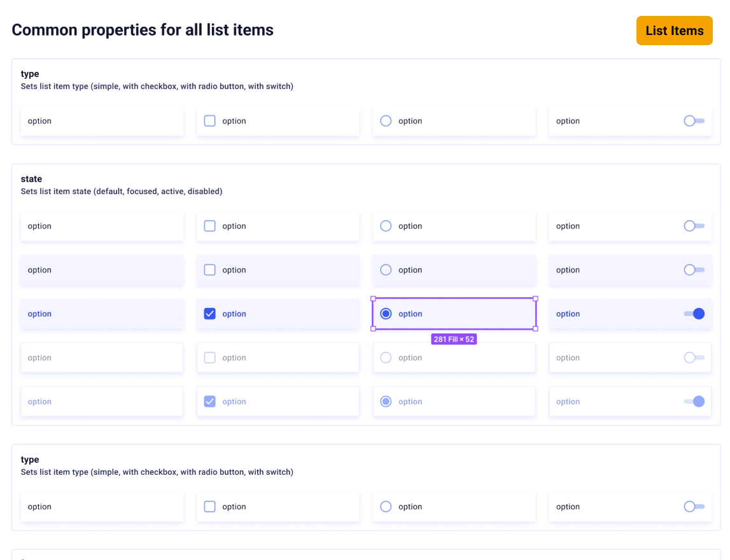Click the disabled checked checkbox in the last state row
Screen dimensions: 730x560
(x=209, y=402)
